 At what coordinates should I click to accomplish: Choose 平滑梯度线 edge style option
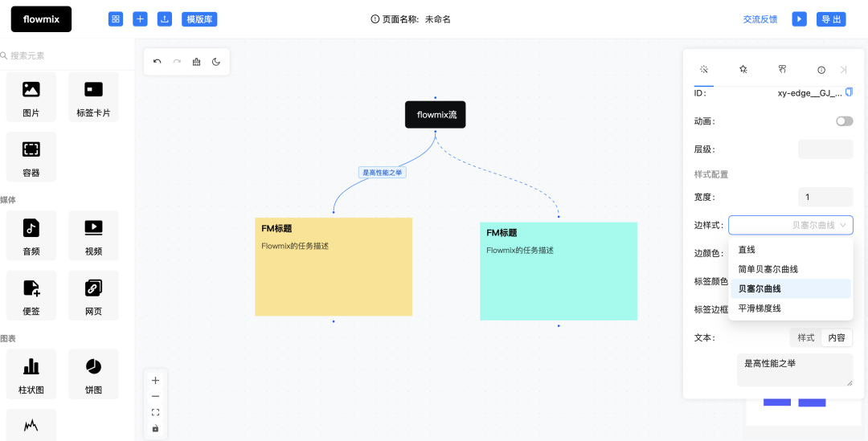pos(791,308)
